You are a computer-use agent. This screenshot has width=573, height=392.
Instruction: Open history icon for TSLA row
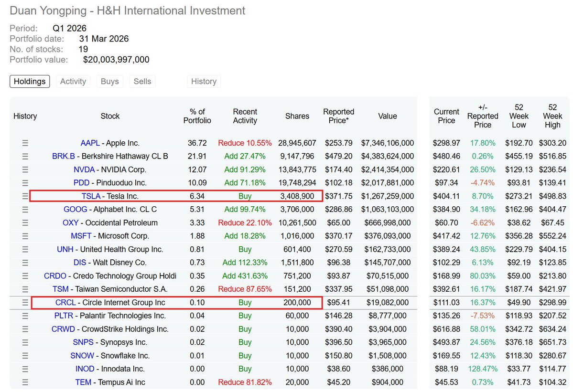[x=25, y=196]
